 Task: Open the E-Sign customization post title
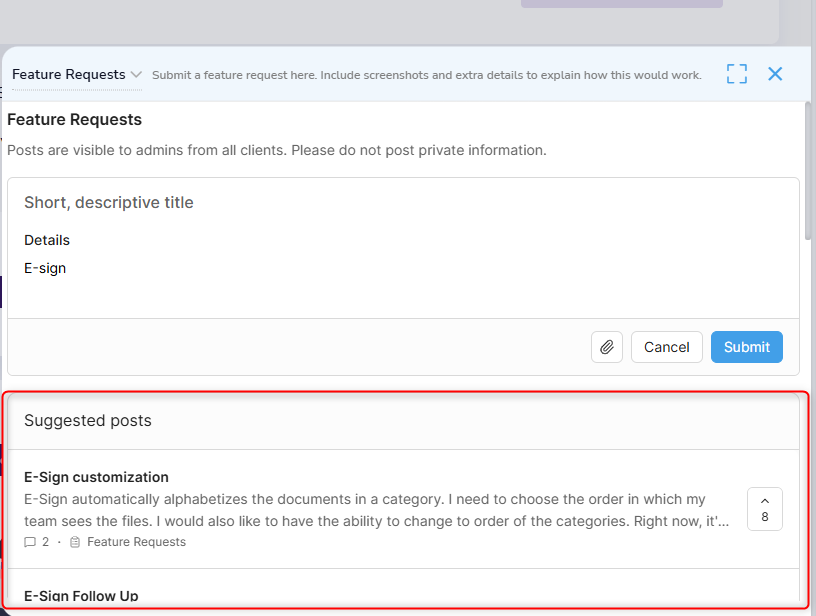pyautogui.click(x=96, y=477)
